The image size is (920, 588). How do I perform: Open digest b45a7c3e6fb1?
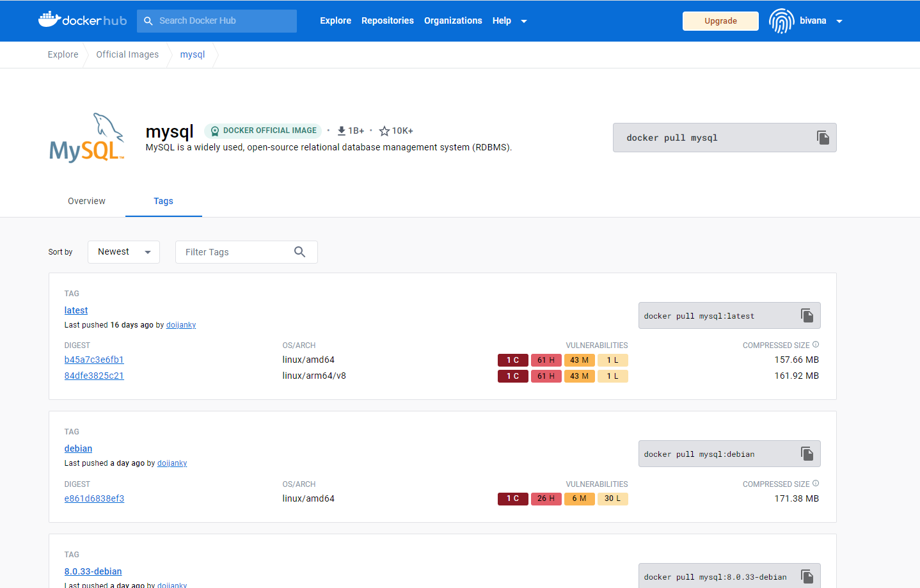pos(94,360)
